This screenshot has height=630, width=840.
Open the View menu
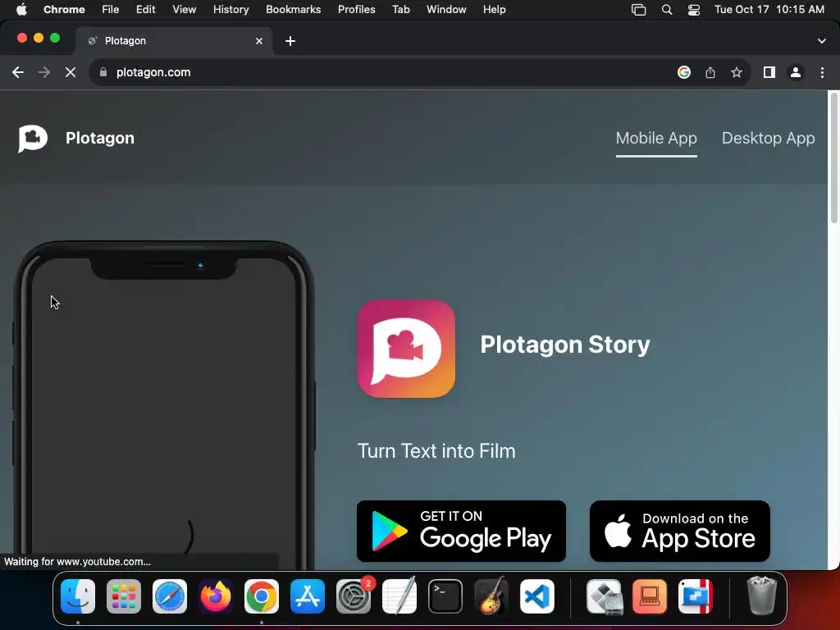click(184, 10)
